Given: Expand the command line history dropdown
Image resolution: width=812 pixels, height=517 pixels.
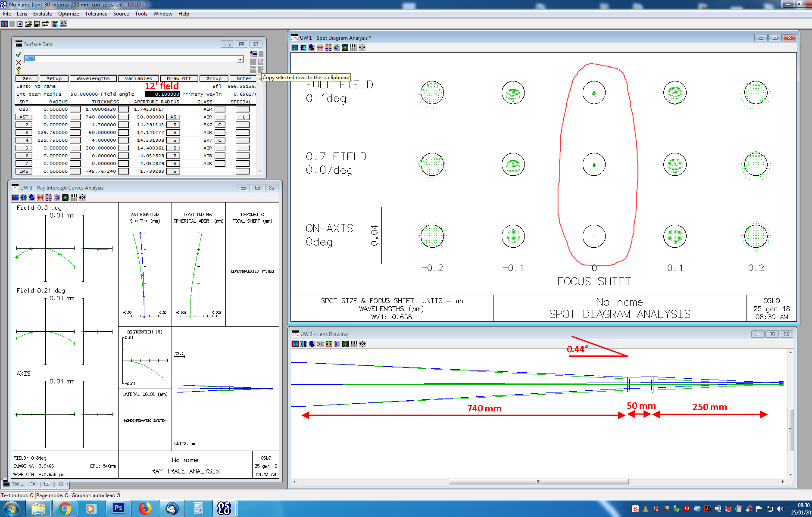Looking at the screenshot, I should [x=240, y=59].
